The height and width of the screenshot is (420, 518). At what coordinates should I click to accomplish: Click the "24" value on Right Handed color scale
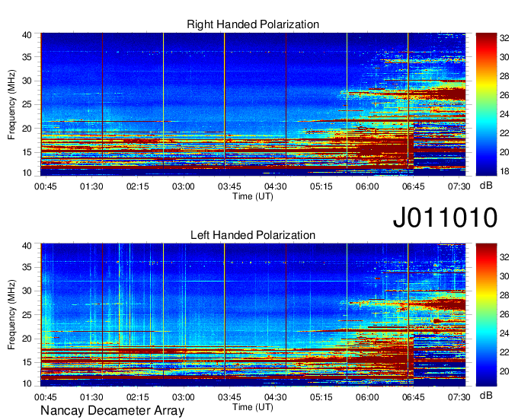point(504,114)
